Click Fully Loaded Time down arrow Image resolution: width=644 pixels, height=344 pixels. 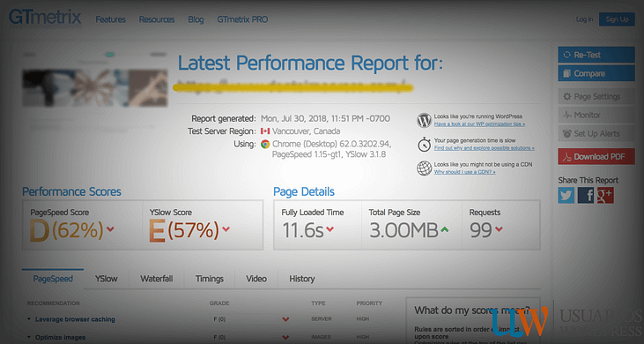pyautogui.click(x=329, y=229)
